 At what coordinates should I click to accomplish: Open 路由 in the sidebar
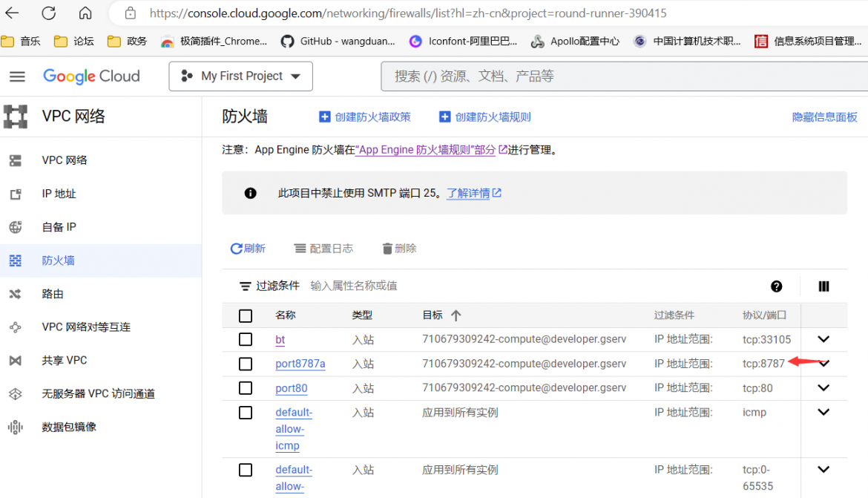[x=53, y=294]
